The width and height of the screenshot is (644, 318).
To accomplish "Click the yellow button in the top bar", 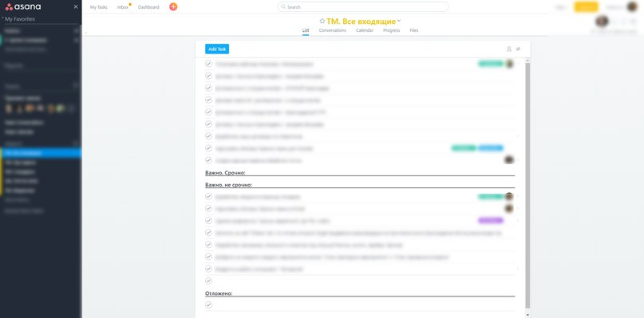I will (586, 7).
